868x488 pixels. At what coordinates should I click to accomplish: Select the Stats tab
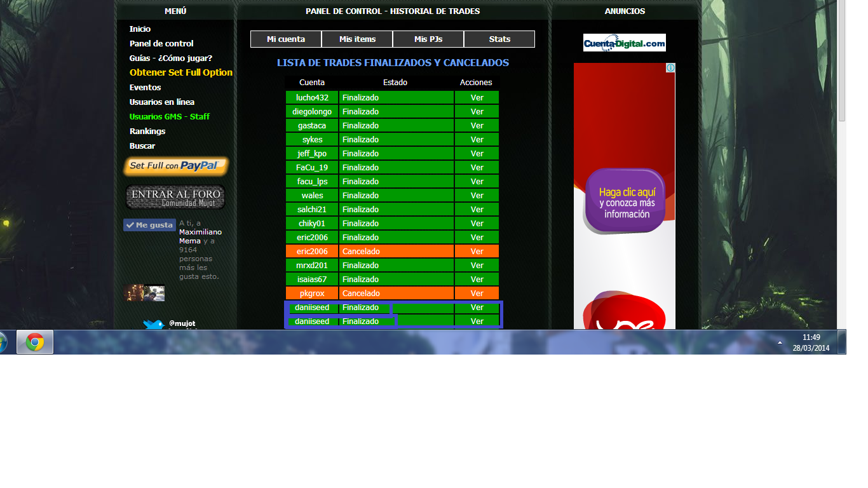[x=499, y=39]
